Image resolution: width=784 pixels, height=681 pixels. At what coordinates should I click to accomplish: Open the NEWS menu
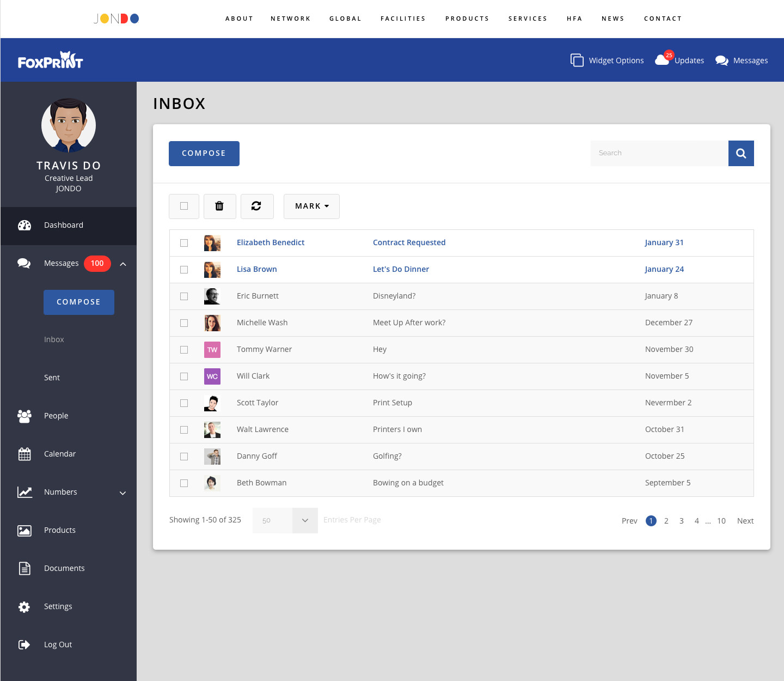(x=613, y=19)
